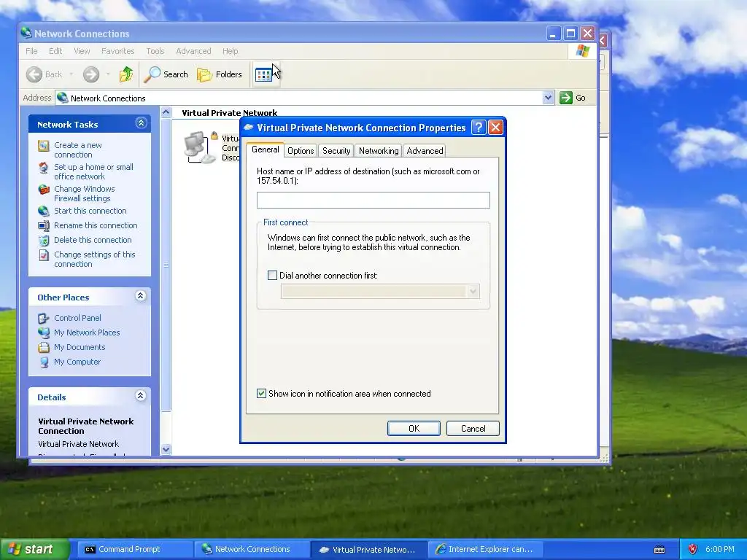The width and height of the screenshot is (747, 560).
Task: Collapse the Other Places panel
Action: click(141, 296)
